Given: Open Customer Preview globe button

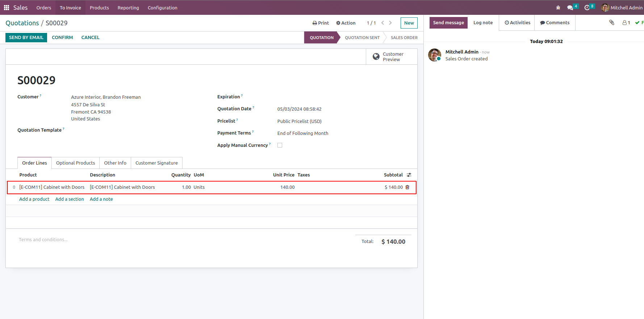Looking at the screenshot, I should [392, 57].
